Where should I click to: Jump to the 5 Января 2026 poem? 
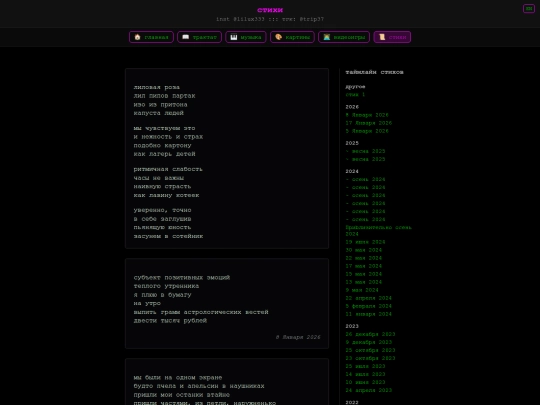(x=367, y=131)
